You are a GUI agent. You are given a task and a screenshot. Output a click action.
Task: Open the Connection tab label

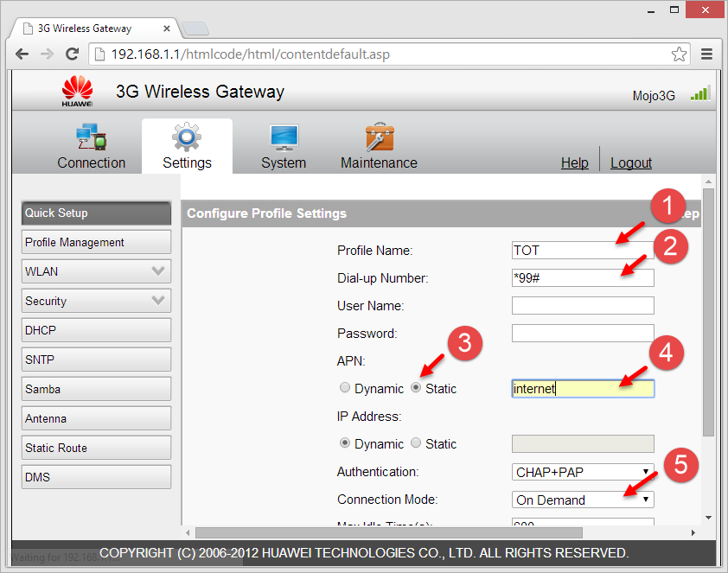pyautogui.click(x=92, y=162)
